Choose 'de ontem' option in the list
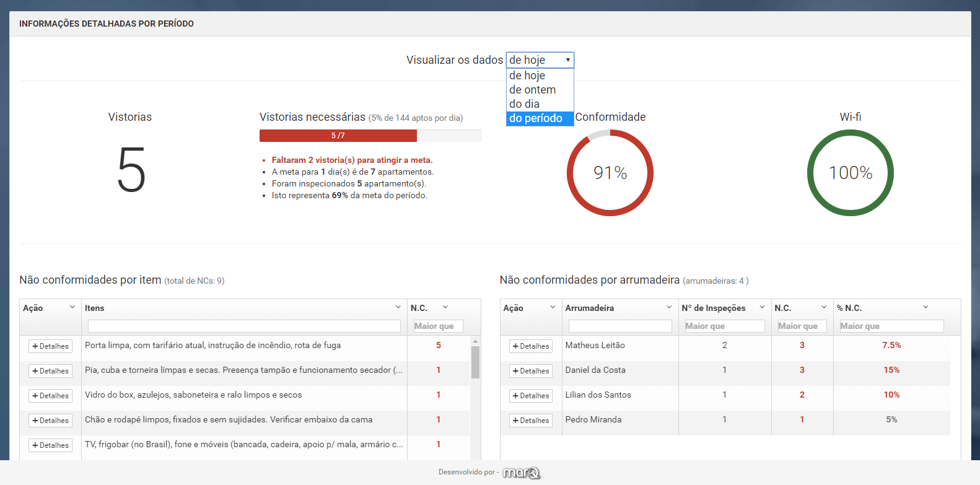The height and width of the screenshot is (485, 980). point(533,90)
